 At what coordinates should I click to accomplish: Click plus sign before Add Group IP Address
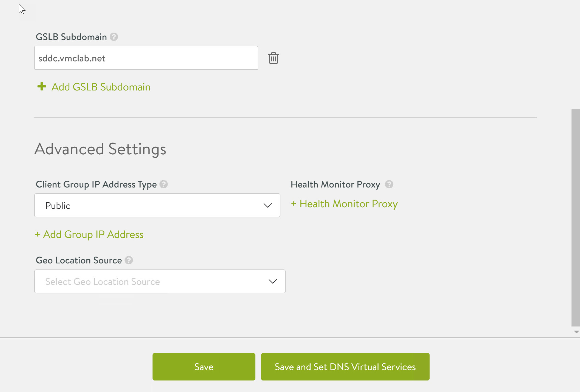[x=38, y=235]
